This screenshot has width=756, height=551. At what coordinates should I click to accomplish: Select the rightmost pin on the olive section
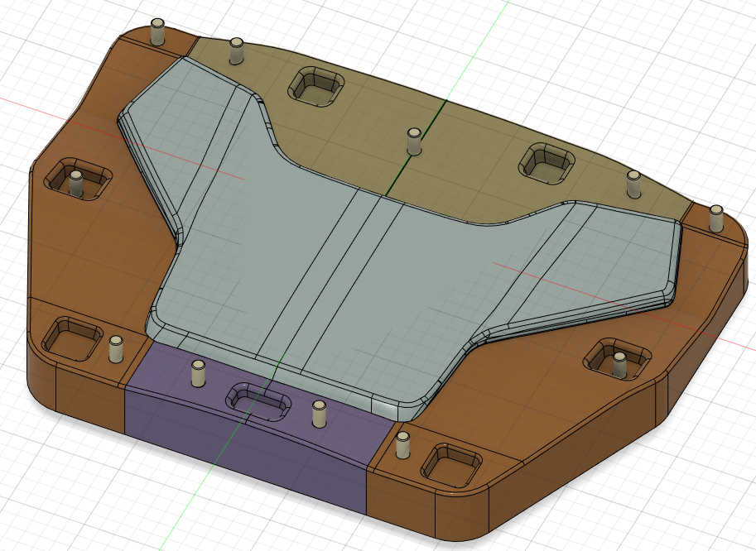coord(633,184)
